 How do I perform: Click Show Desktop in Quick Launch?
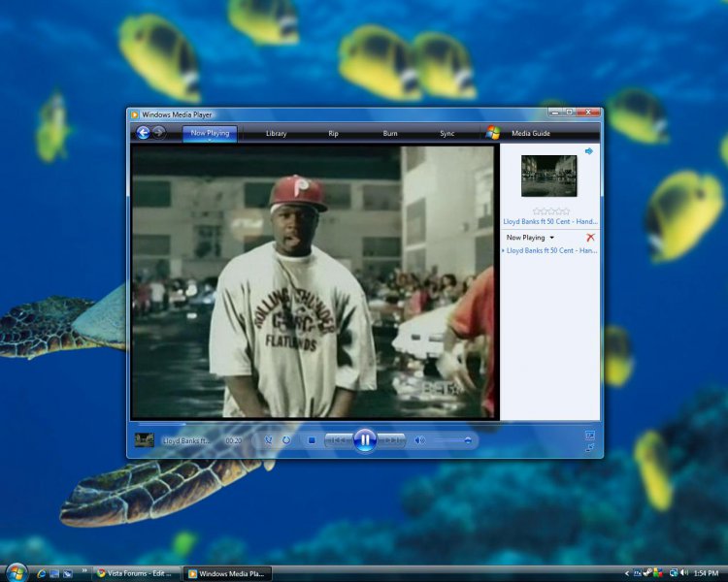54,573
